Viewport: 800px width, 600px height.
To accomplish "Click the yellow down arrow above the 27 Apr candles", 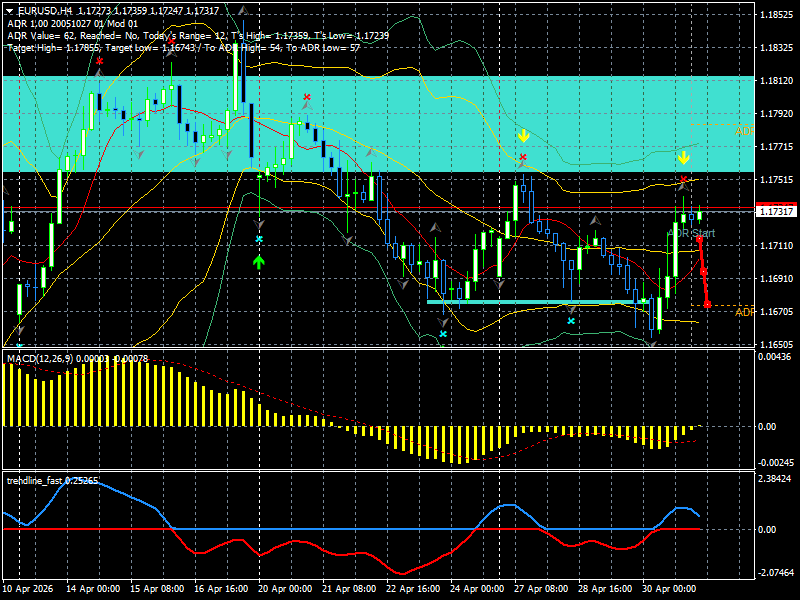I will [x=523, y=136].
